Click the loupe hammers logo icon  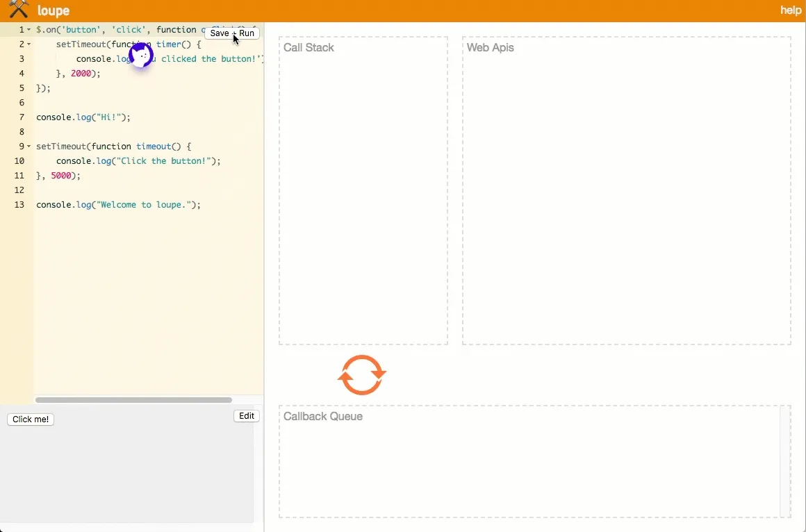click(19, 10)
